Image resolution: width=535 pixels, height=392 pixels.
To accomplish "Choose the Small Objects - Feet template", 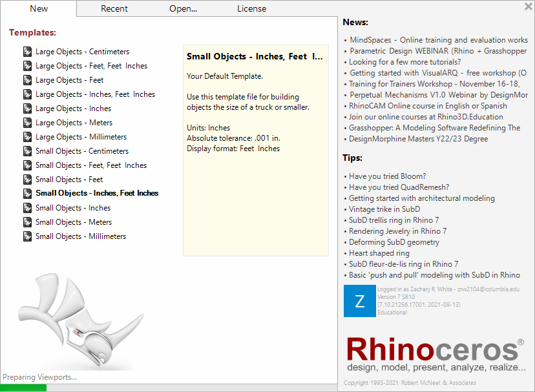I will point(69,180).
